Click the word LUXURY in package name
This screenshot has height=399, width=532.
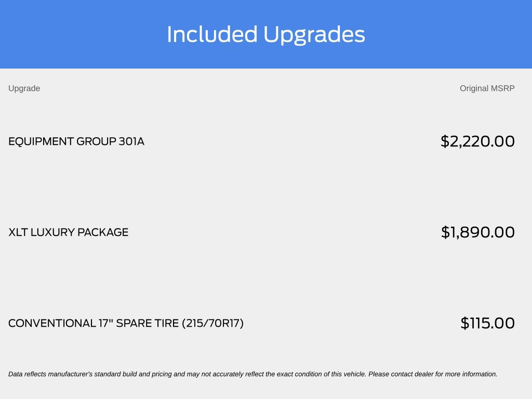pos(52,232)
